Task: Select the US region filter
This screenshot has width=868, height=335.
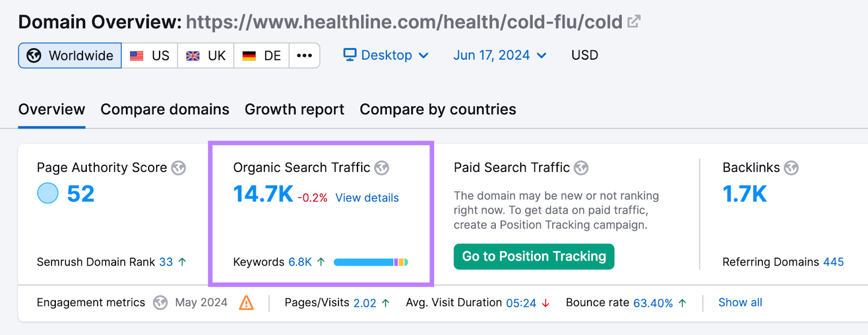Action: [x=150, y=55]
